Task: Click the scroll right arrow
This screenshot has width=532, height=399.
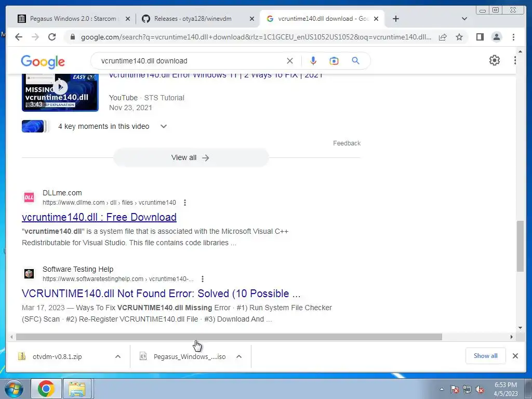Action: (512, 337)
